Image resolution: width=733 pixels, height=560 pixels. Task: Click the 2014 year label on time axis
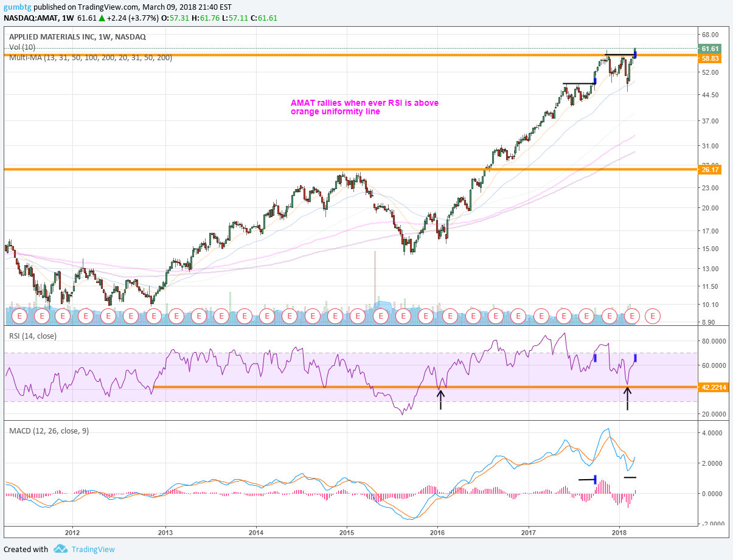pyautogui.click(x=257, y=533)
